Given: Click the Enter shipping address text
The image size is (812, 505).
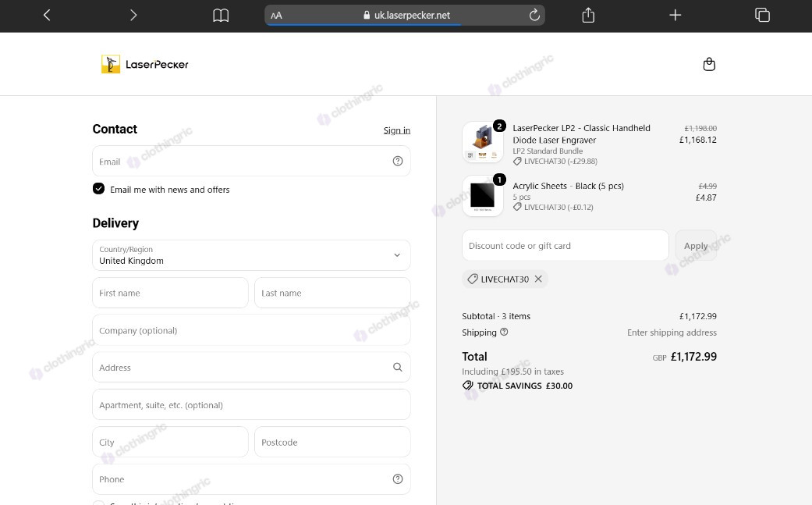Looking at the screenshot, I should [672, 332].
